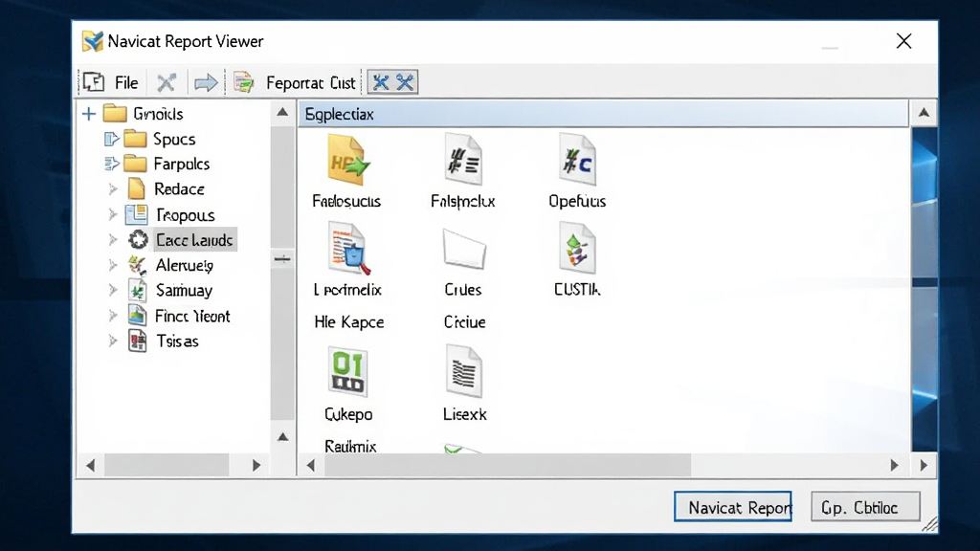Select the Tsisas tree row text
Viewport: 980px width, 551px height.
point(177,342)
